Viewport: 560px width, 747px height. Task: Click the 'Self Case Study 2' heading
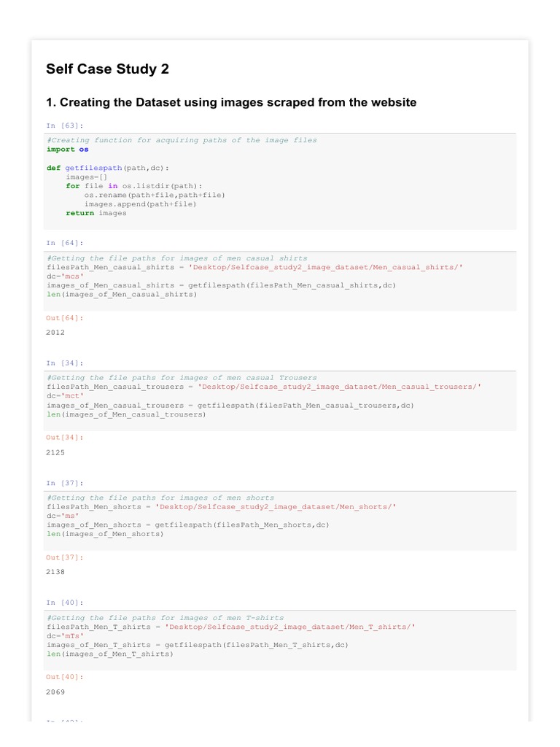(107, 69)
